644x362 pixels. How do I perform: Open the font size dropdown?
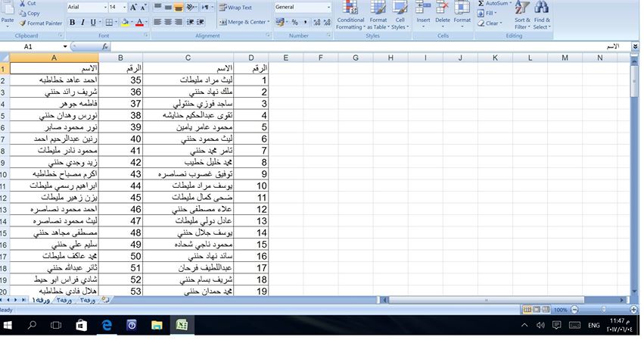(124, 8)
